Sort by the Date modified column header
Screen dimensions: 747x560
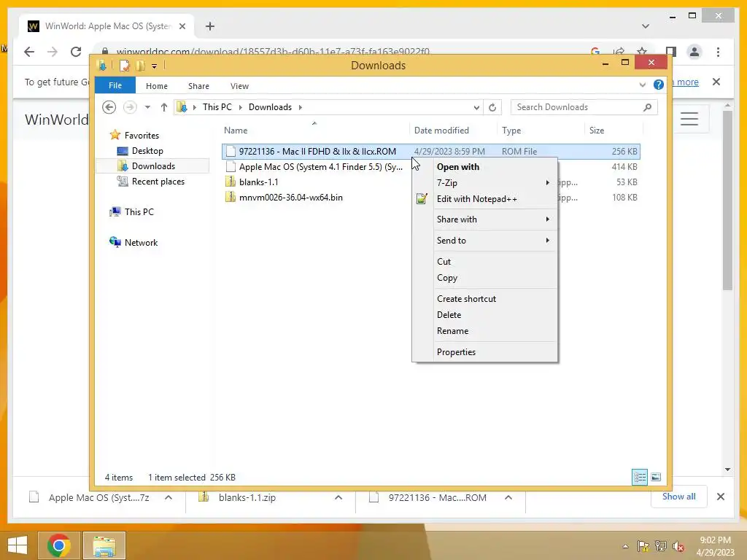452,131
